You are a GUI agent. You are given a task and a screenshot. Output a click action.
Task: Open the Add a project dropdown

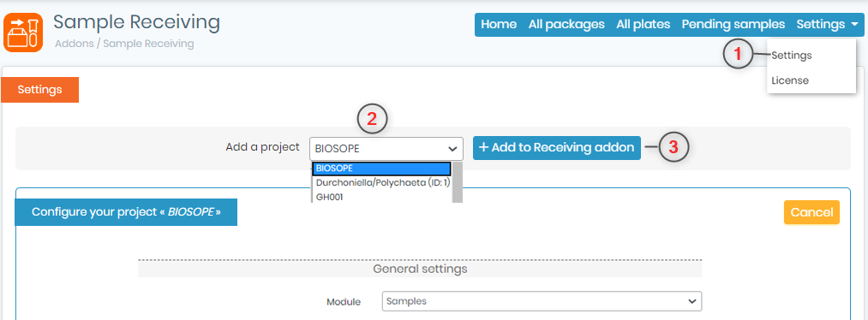[x=386, y=149]
